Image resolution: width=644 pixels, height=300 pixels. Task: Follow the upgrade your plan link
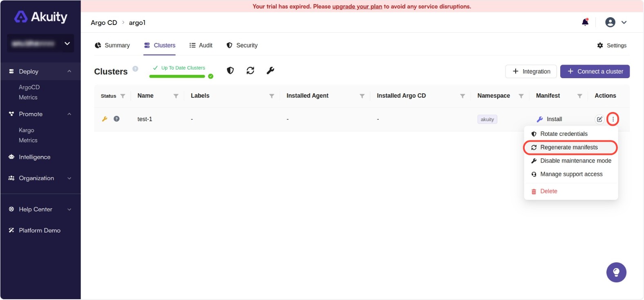[357, 7]
